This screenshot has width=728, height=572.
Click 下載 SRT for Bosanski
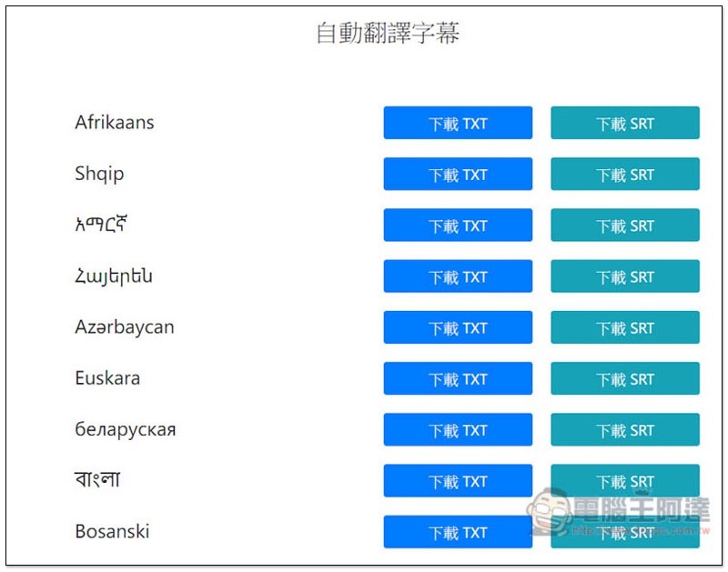(625, 532)
